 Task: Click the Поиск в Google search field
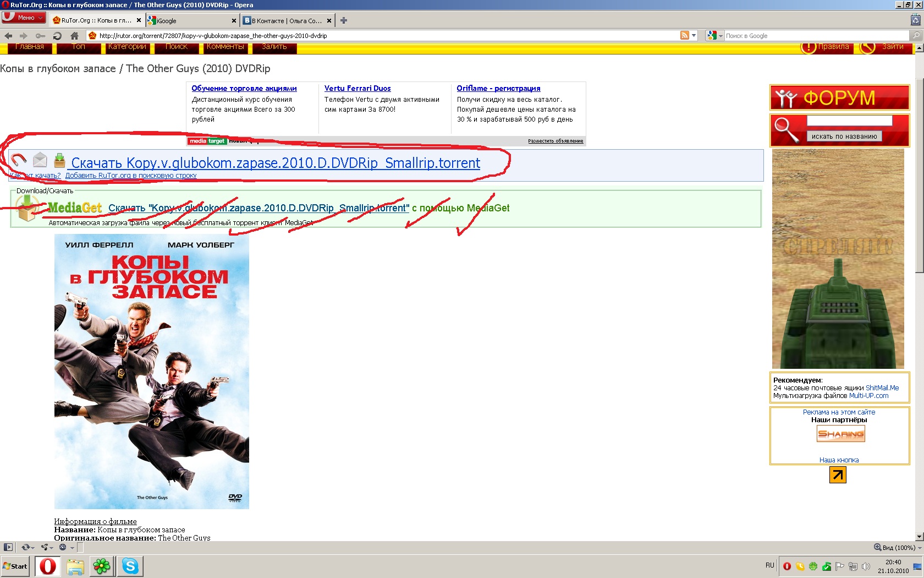[817, 36]
